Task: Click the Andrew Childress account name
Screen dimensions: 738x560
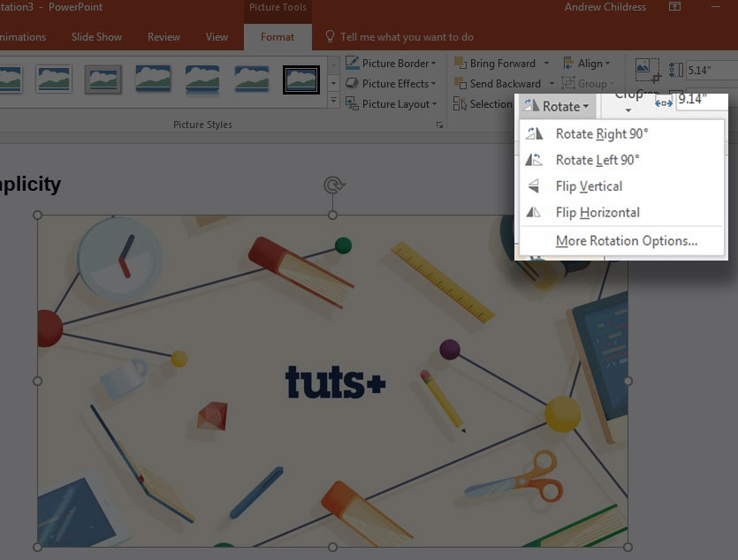Action: click(605, 7)
